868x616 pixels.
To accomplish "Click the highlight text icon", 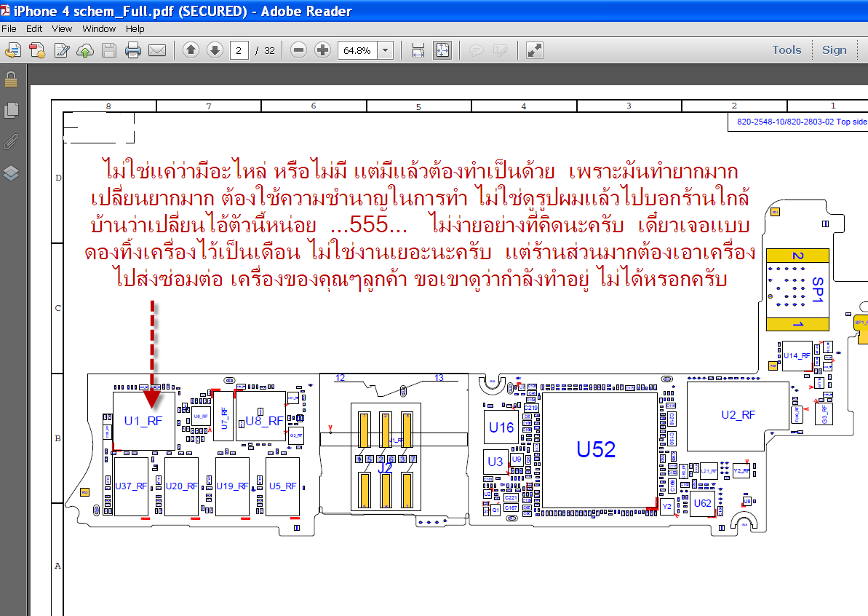I will point(500,50).
